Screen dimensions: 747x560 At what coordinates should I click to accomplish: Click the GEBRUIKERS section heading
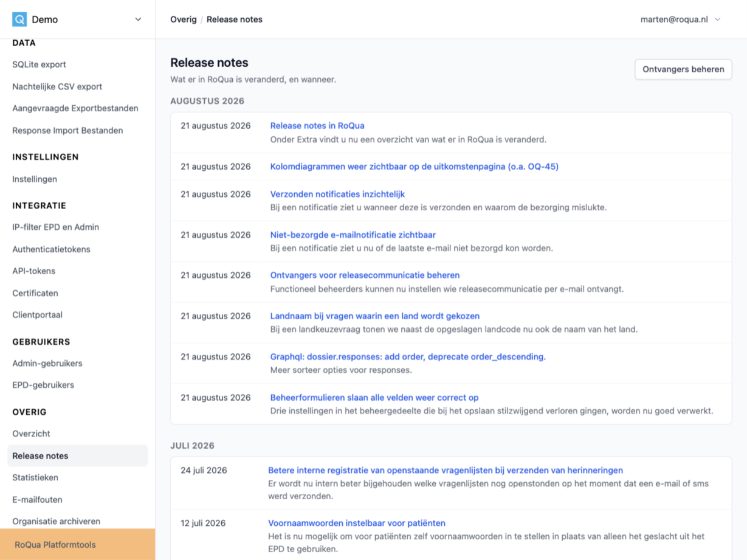pyautogui.click(x=41, y=342)
